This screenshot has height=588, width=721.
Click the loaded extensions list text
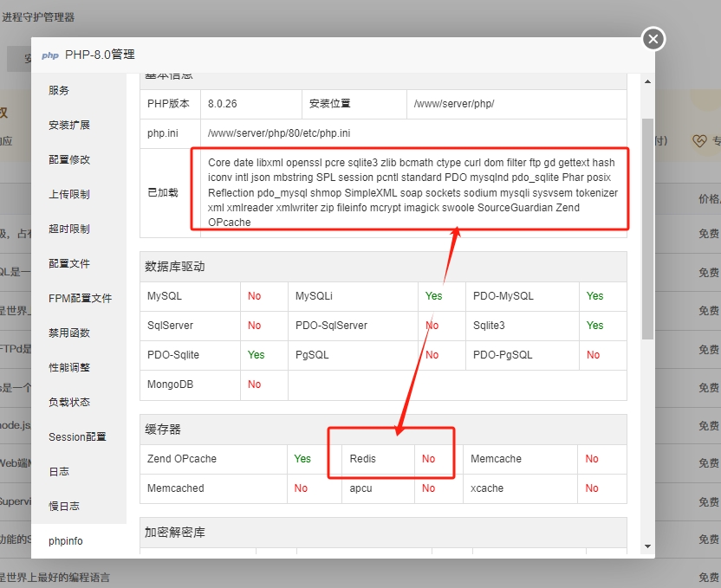[412, 192]
